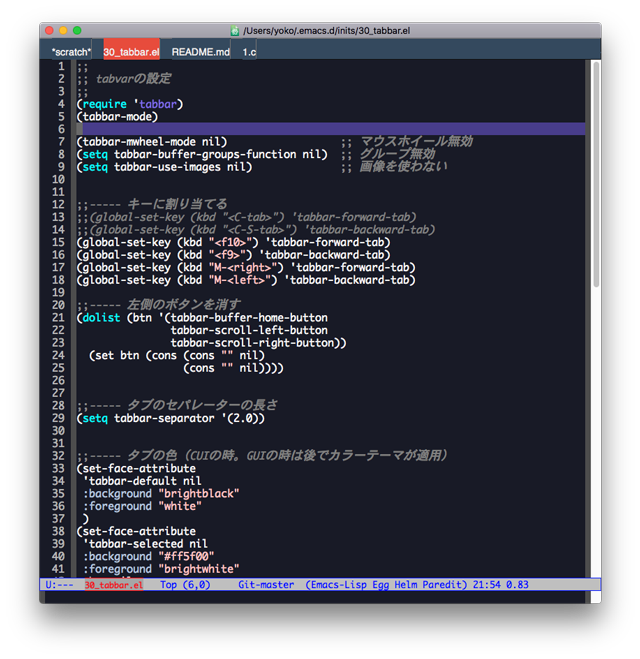Click Git-master in the mode line
The width and height of the screenshot is (640, 659).
pyautogui.click(x=266, y=585)
